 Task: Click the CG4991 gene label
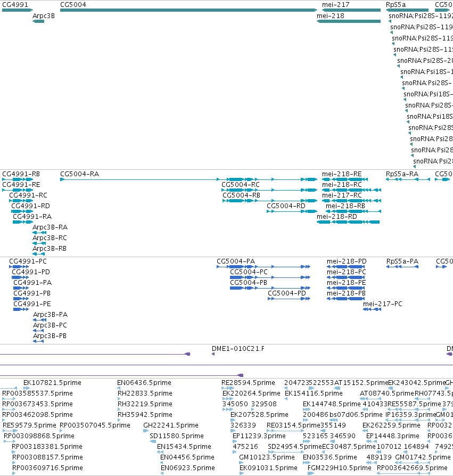click(x=15, y=5)
